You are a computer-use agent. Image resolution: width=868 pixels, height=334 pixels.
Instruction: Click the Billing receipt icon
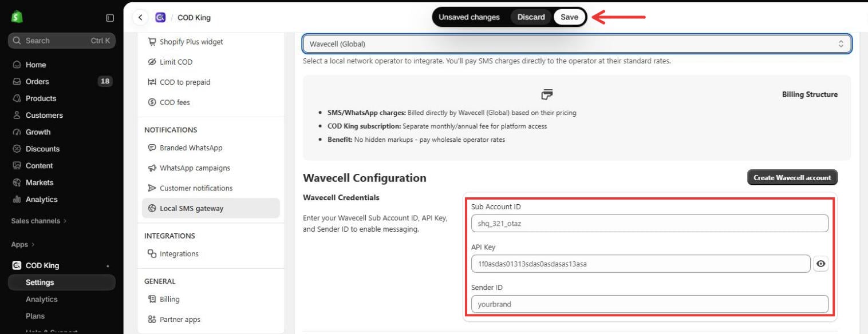tap(152, 299)
